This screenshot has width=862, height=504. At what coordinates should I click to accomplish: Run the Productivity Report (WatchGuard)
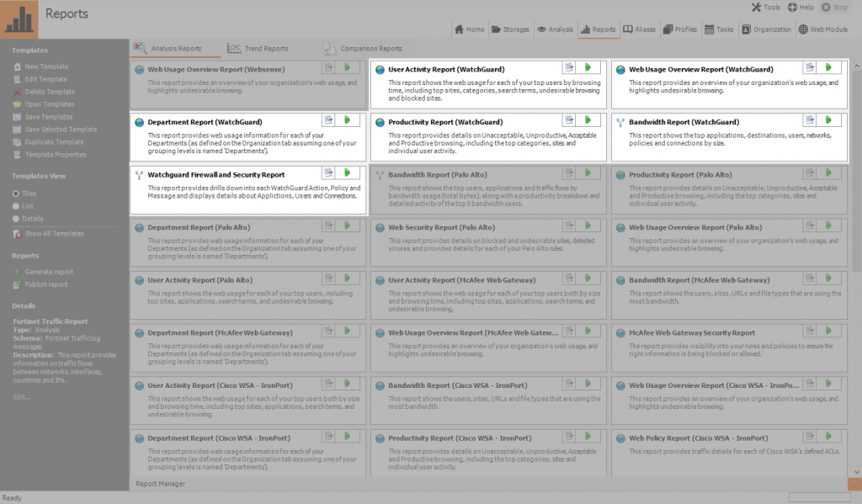coord(588,119)
